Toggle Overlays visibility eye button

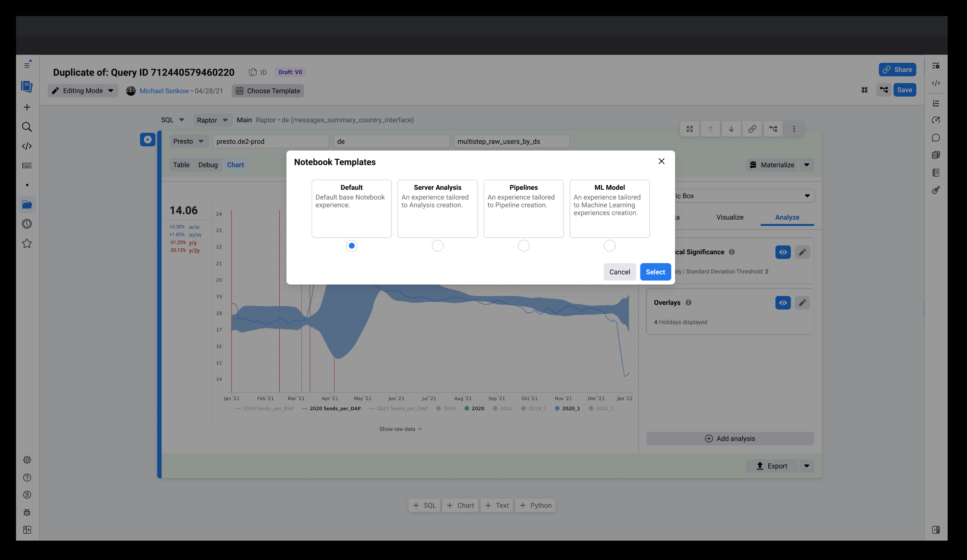[783, 303]
